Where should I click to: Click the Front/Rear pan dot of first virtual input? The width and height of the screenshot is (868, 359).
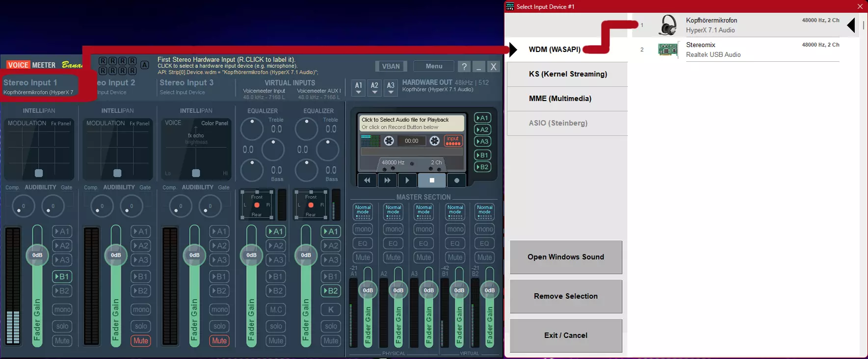tap(257, 205)
